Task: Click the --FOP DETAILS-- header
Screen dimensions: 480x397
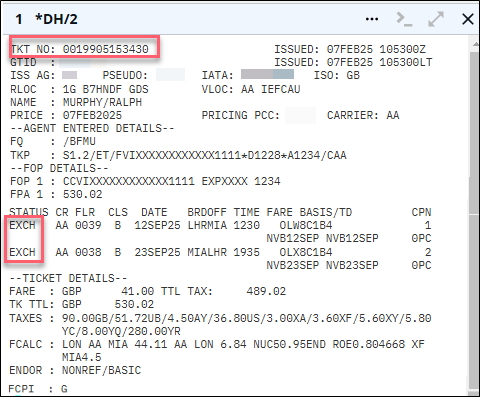Action: (59, 168)
